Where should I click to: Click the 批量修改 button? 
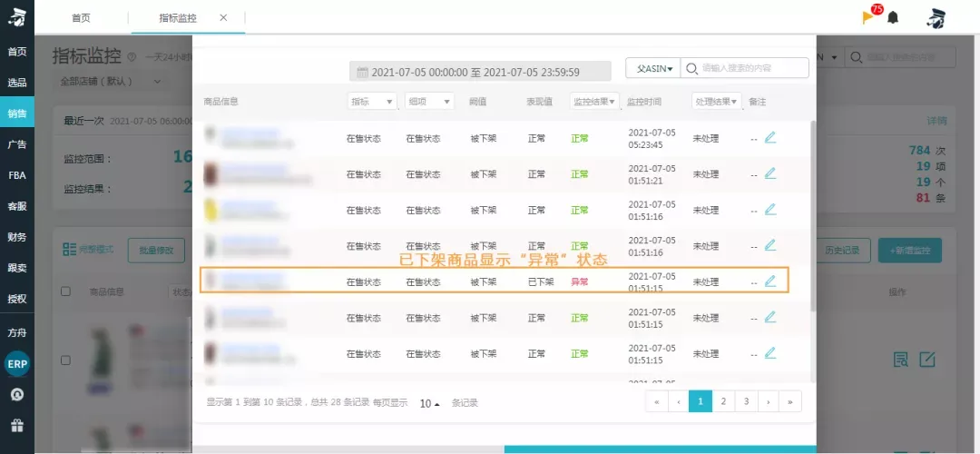[156, 251]
